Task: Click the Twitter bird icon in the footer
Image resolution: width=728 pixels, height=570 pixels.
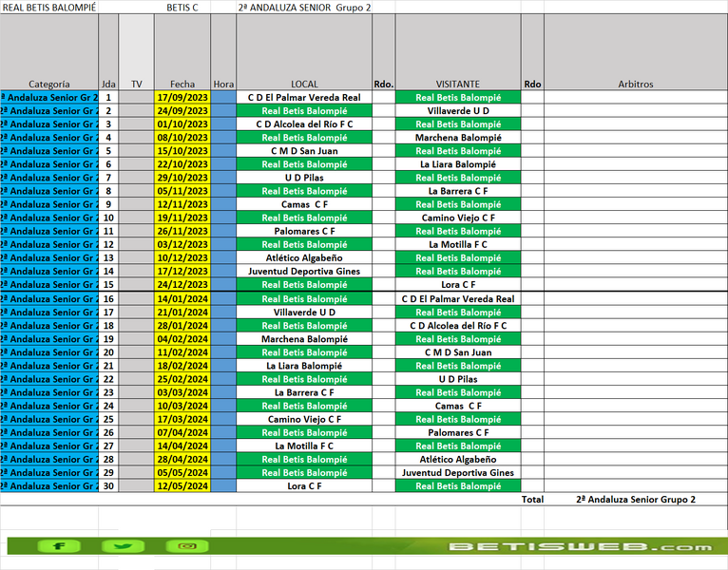Action: tap(123, 546)
